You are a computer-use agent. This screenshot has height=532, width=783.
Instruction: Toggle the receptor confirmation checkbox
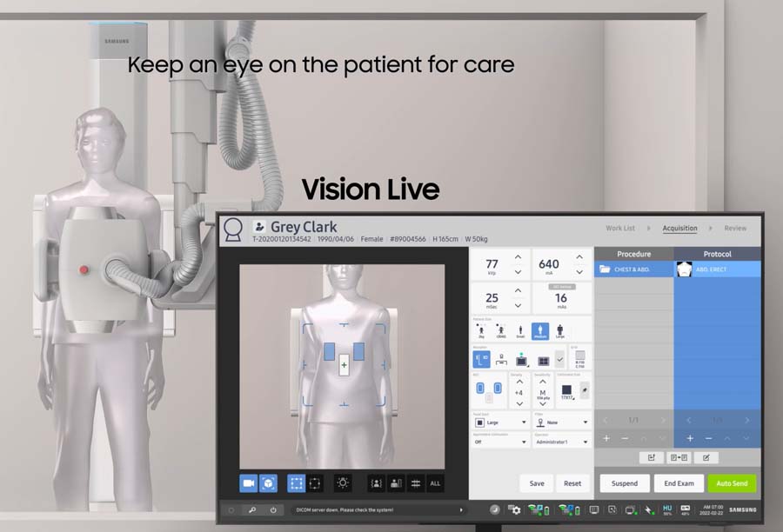(559, 358)
